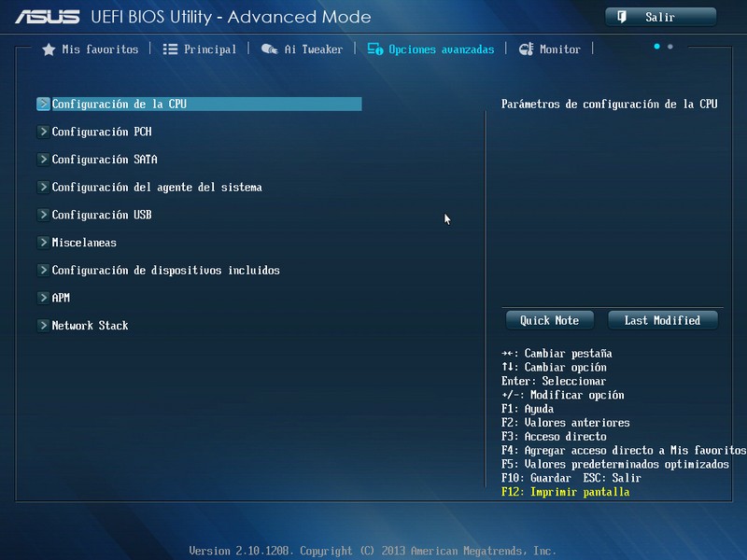Screen dimensions: 747x560
Task: Open Configuración de la CPU entry
Action: point(199,104)
